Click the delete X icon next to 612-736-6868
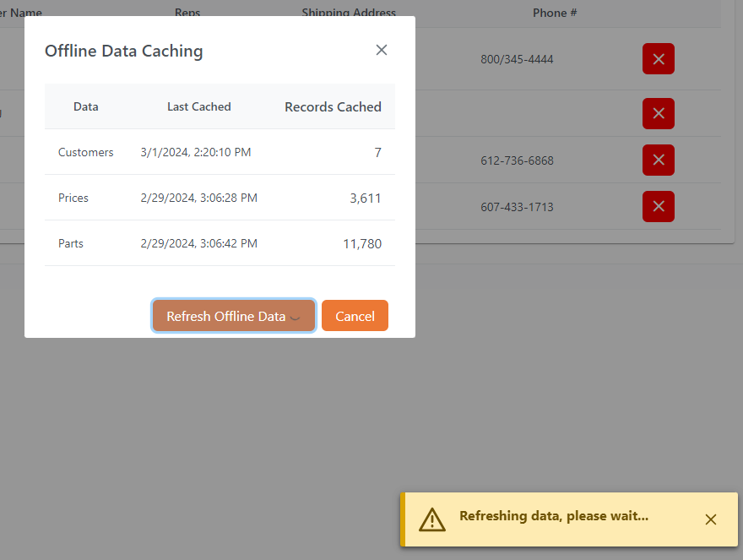The width and height of the screenshot is (743, 560). [659, 160]
